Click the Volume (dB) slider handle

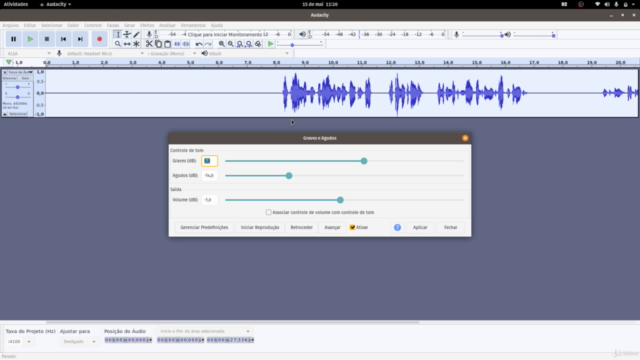coord(340,200)
